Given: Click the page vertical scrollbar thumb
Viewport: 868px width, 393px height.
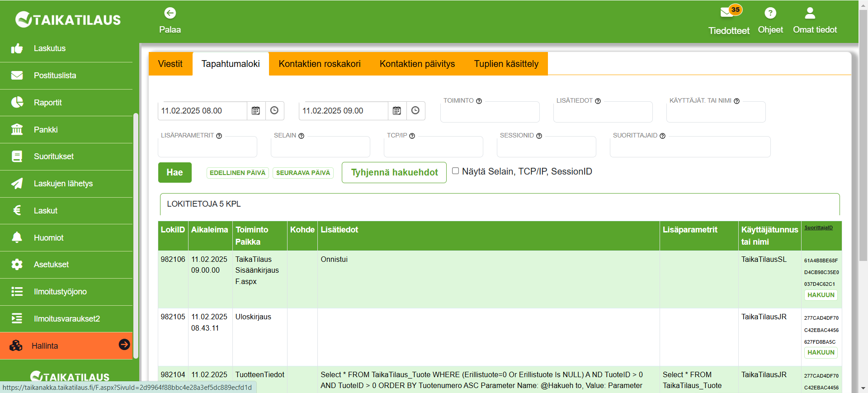Looking at the screenshot, I should (863, 136).
